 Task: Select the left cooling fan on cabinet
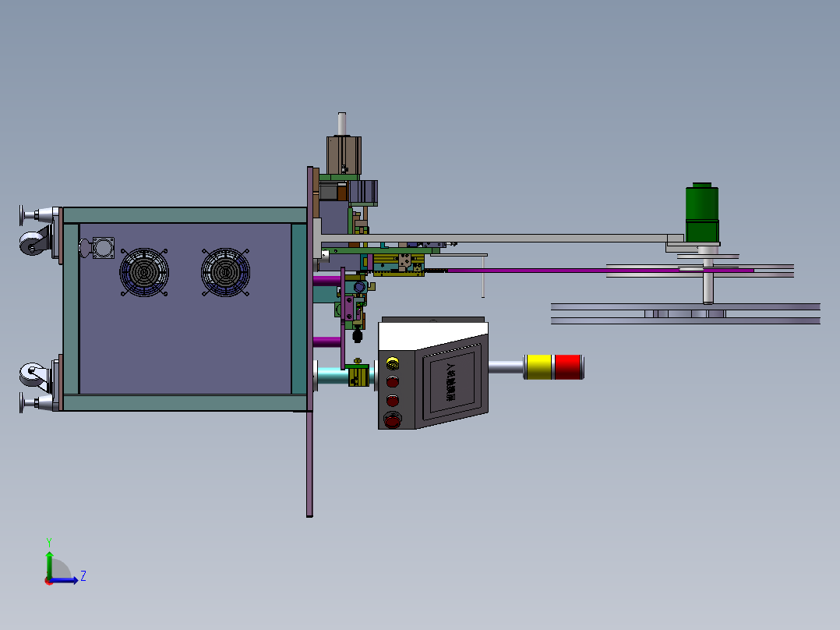coord(144,272)
